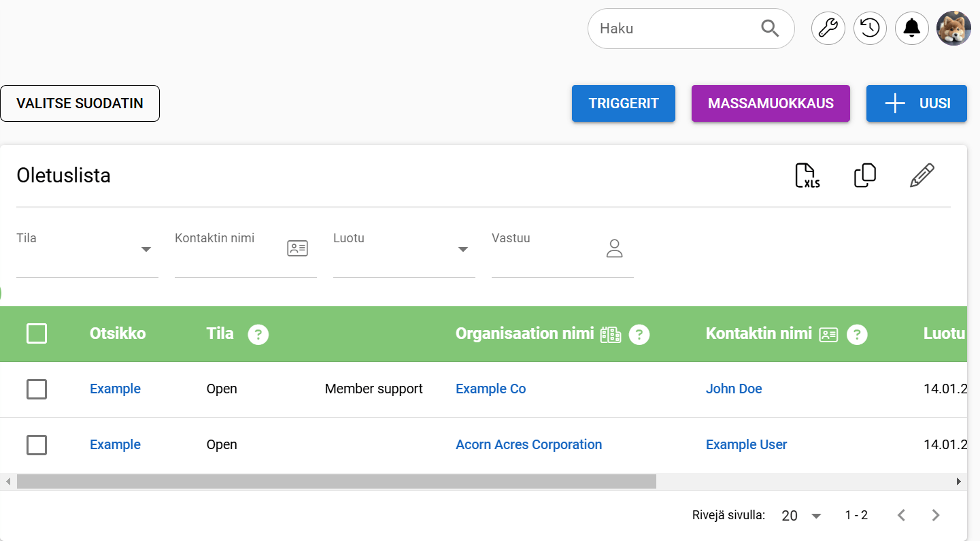Screen dimensions: 980x541
Task: Click the contact card icon beside Kontaktin nimi filter
Action: (297, 248)
